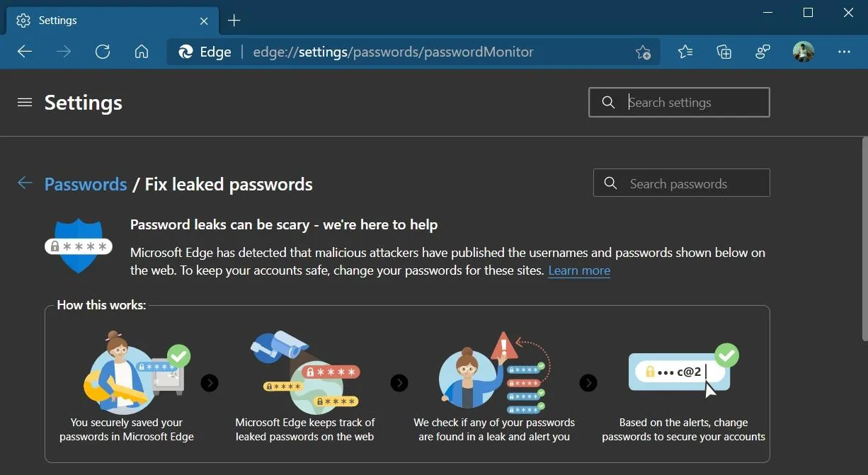The image size is (868, 475).
Task: Select the URL in the address bar
Action: click(x=394, y=51)
